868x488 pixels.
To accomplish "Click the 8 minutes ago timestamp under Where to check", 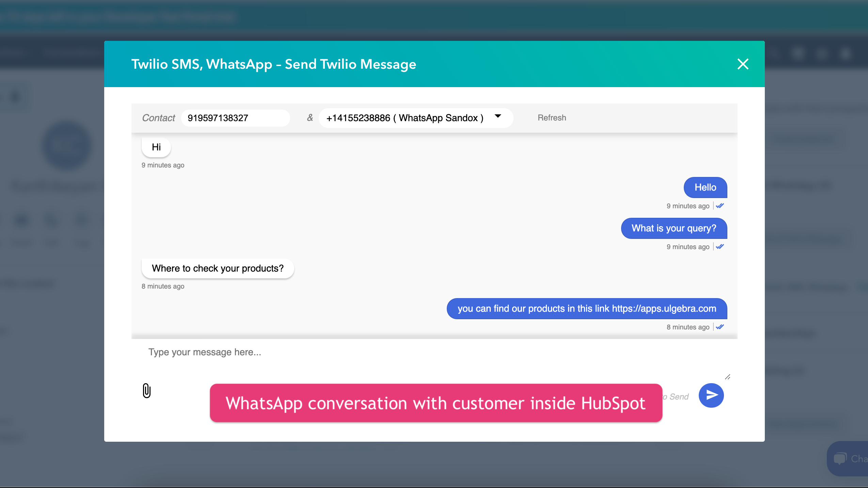I will point(163,286).
